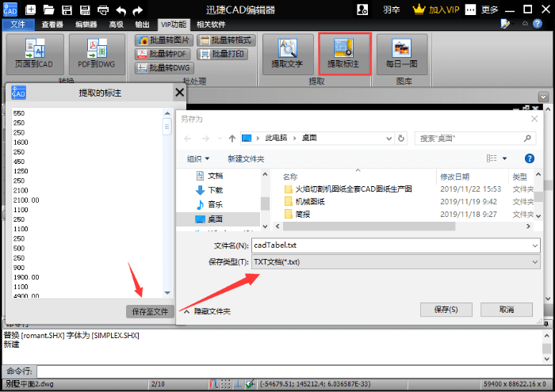Open the 组织 dropdown menu

[x=198, y=158]
